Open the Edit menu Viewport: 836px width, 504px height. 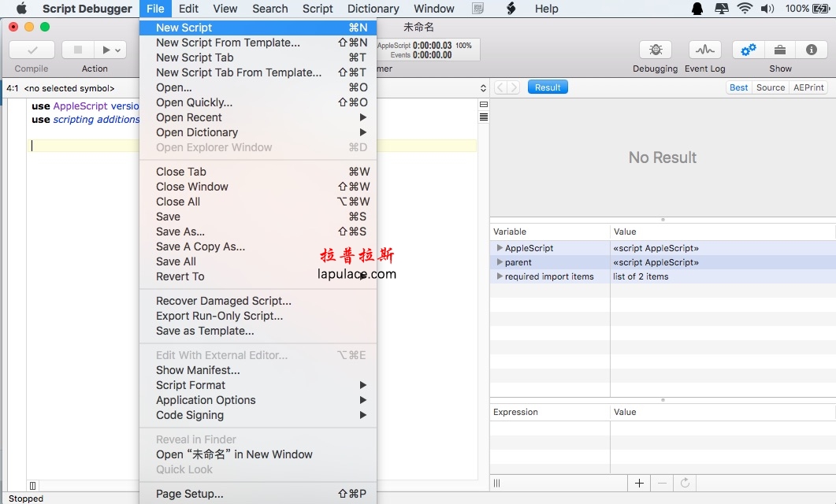(188, 9)
